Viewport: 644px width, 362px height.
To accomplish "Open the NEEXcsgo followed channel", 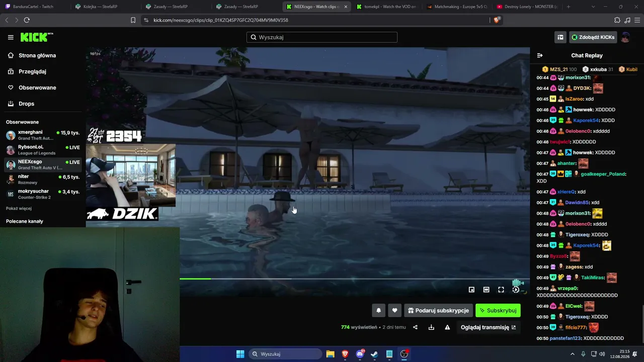I will pos(43,164).
